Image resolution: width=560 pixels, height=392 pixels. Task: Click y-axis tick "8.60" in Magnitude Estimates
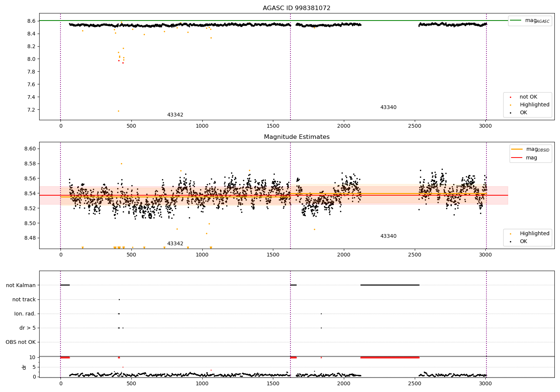click(30, 149)
